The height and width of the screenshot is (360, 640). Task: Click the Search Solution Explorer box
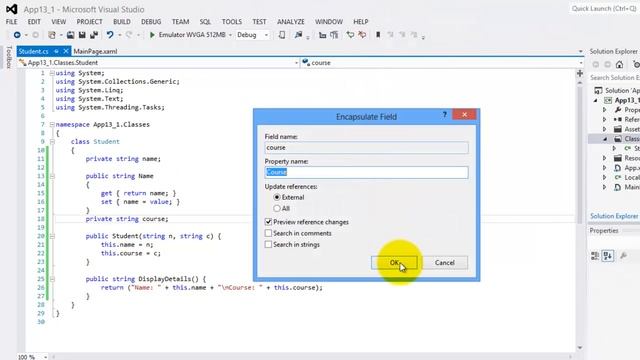[x=614, y=78]
